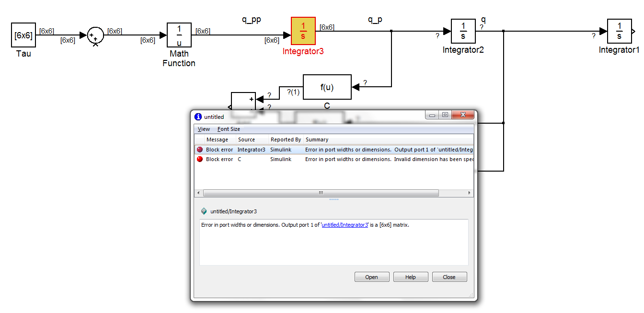Click the untitled/Integrator3 block icon in dialog
Viewport: 644px width, 313px height.
pos(204,211)
